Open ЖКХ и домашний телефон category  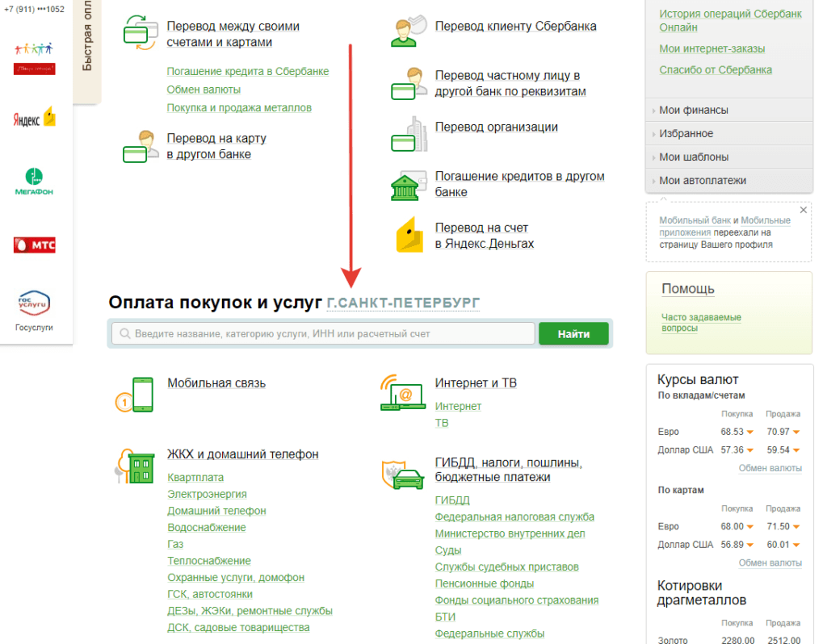tap(242, 454)
